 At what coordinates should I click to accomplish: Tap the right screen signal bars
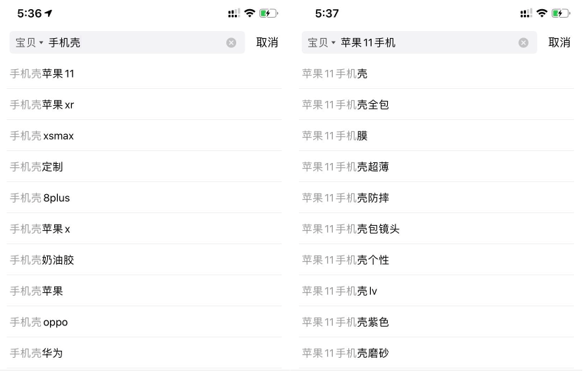pyautogui.click(x=526, y=13)
